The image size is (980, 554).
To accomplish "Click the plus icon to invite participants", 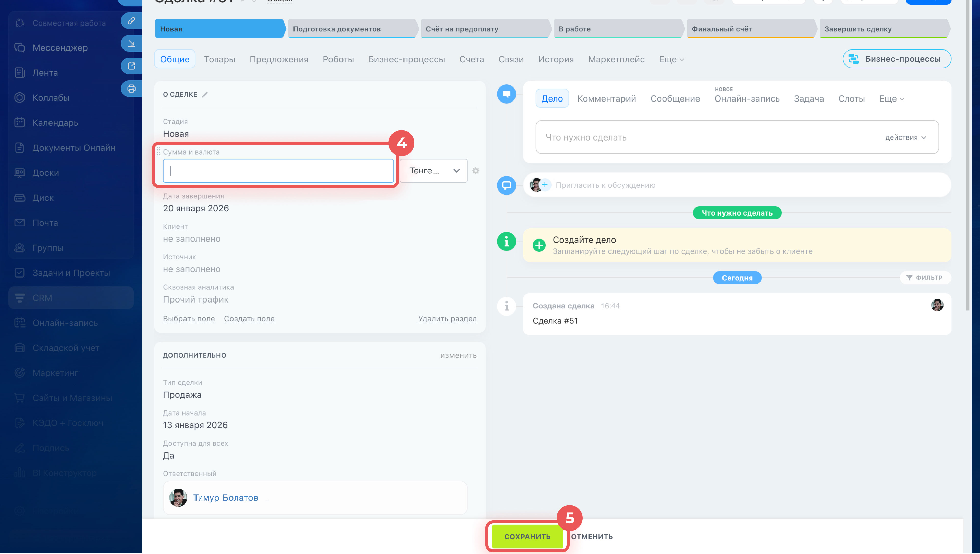I will 545,185.
